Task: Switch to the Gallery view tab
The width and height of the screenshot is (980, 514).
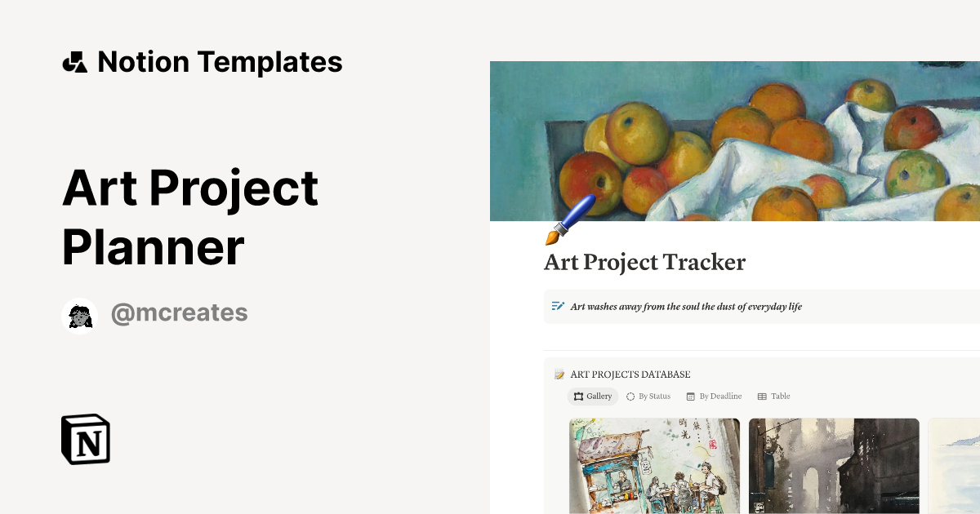Action: tap(593, 397)
